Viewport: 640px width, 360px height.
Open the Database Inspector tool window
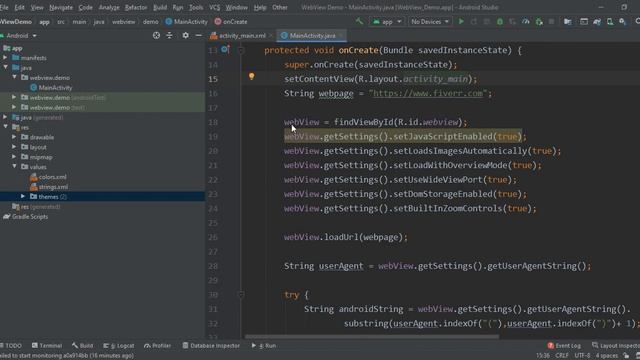click(x=211, y=345)
